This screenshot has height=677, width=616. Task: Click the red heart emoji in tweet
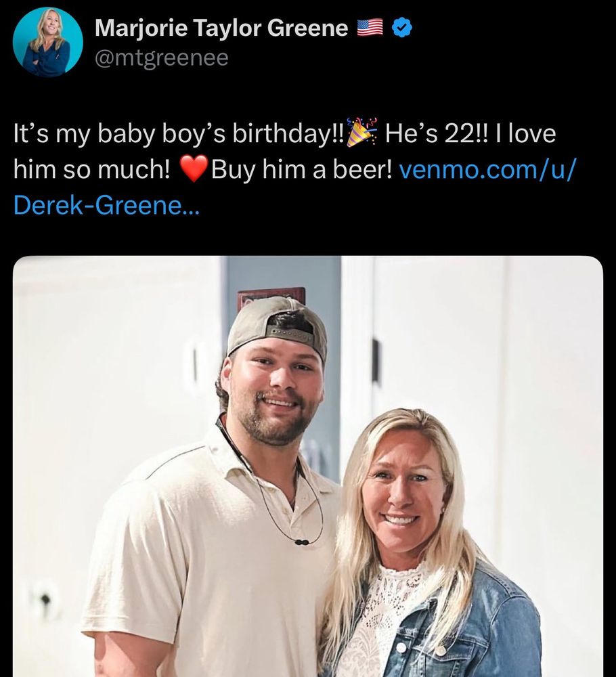(194, 169)
